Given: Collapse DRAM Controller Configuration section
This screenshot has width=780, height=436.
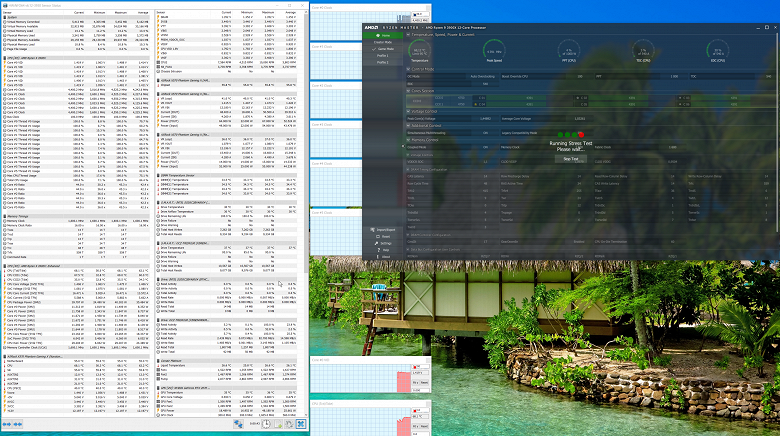Looking at the screenshot, I should click(x=408, y=235).
